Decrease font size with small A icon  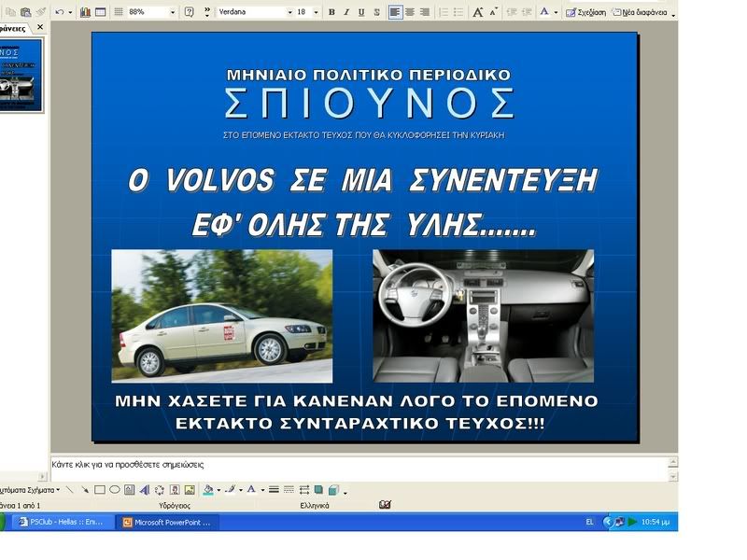[x=494, y=12]
